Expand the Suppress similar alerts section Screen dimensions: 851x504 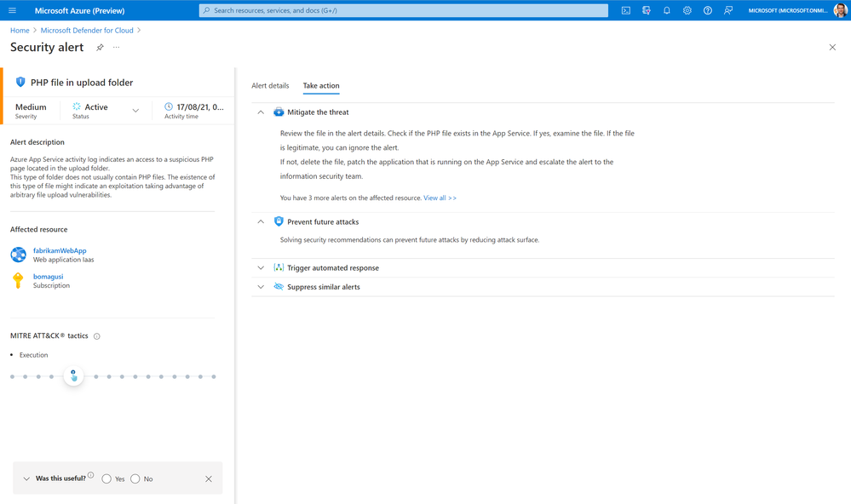click(261, 287)
